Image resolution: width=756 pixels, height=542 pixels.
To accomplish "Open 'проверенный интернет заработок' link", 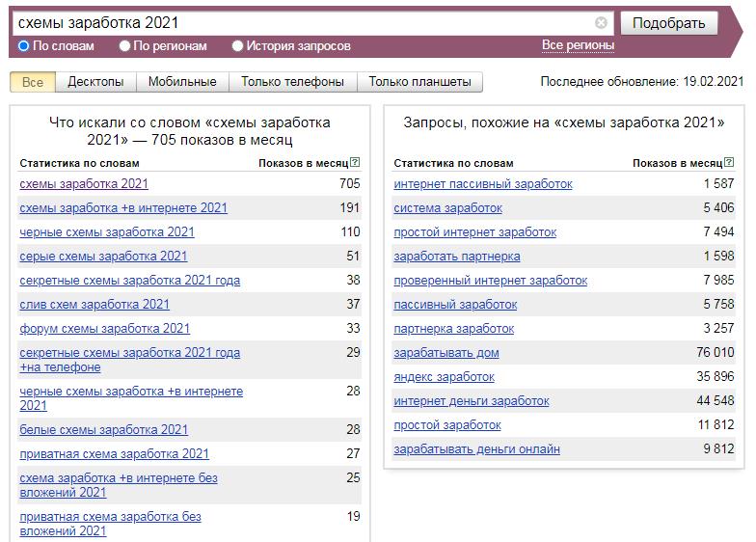I will [x=490, y=280].
